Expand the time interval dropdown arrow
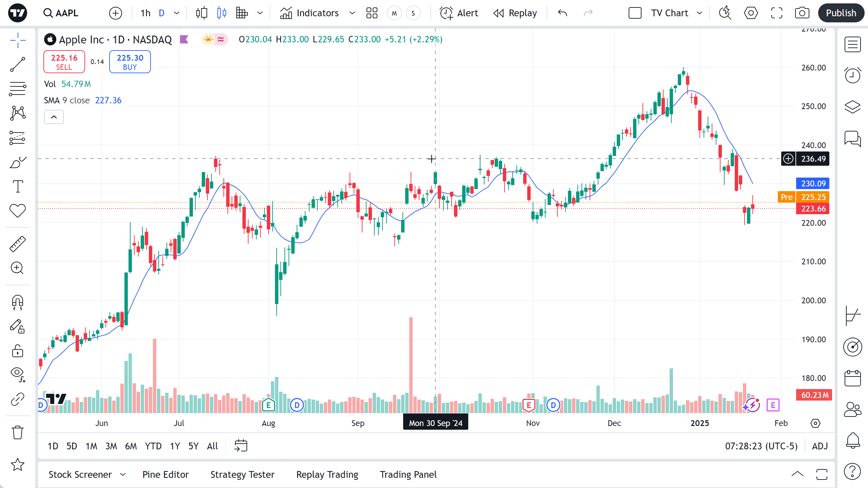Screen dimensions: 868x488 coord(177,13)
